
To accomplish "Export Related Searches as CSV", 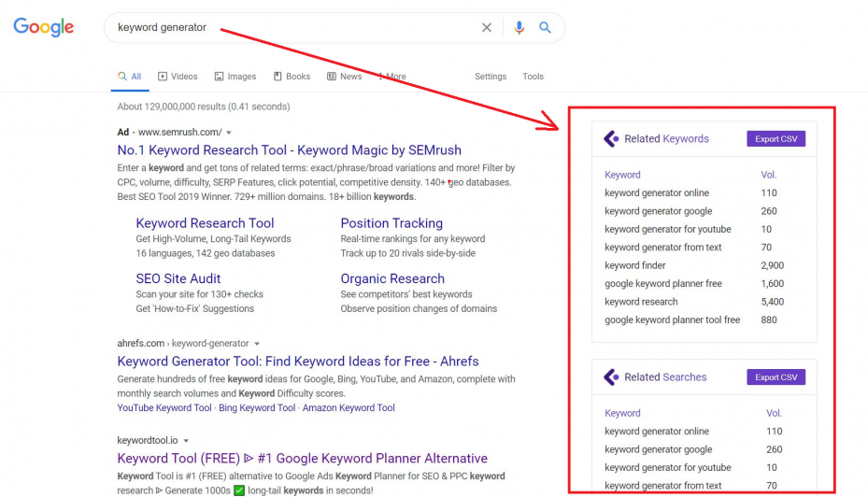I will 776,377.
